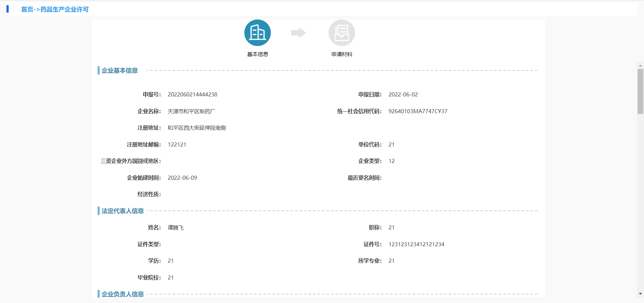The width and height of the screenshot is (644, 303).
Task: Click the 企业基本信息 section header
Action: click(x=119, y=71)
